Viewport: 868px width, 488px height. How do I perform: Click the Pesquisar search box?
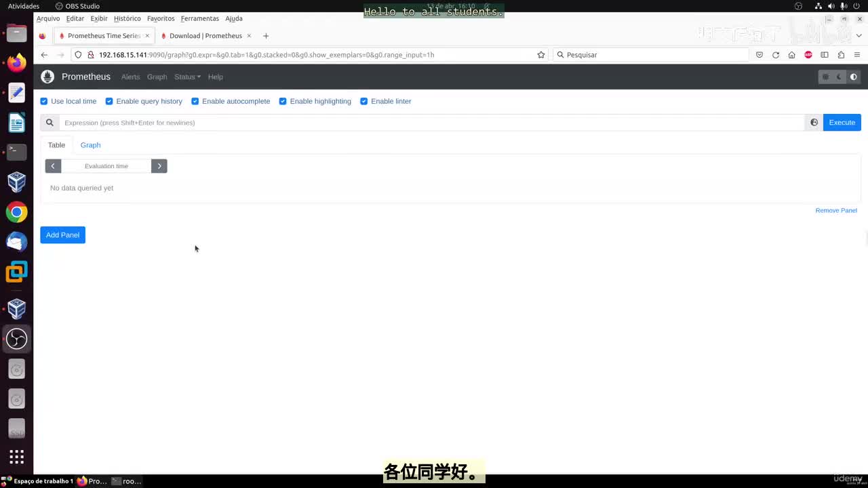coord(651,55)
